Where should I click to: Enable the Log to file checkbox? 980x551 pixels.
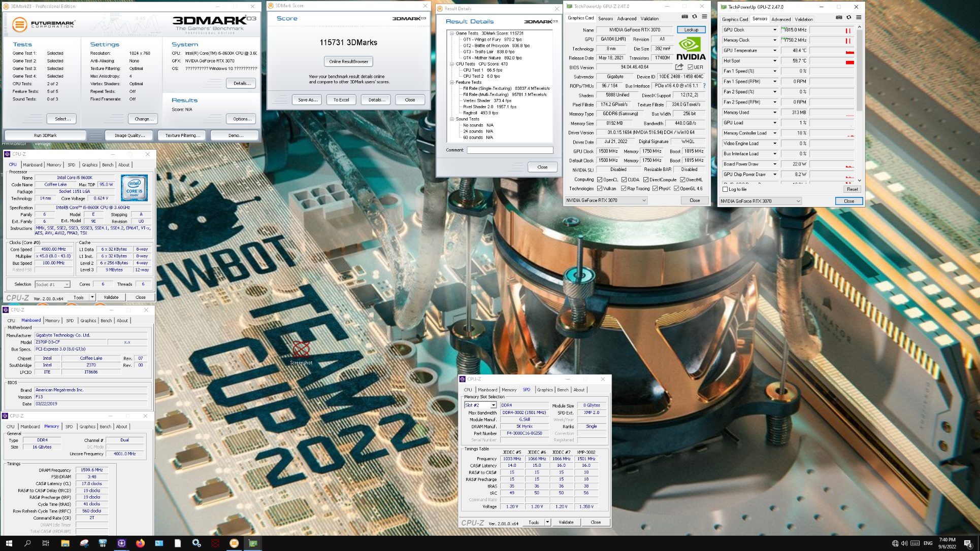click(725, 189)
